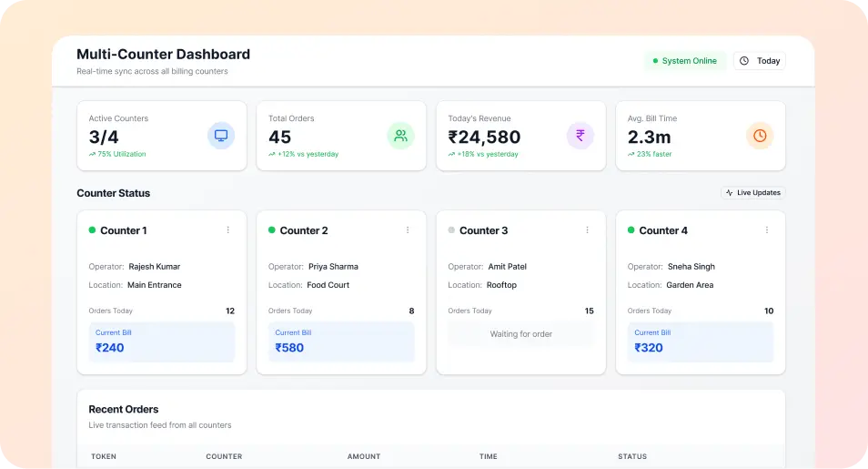868x469 pixels.
Task: Sort by the TOKEN column header
Action: coord(104,456)
